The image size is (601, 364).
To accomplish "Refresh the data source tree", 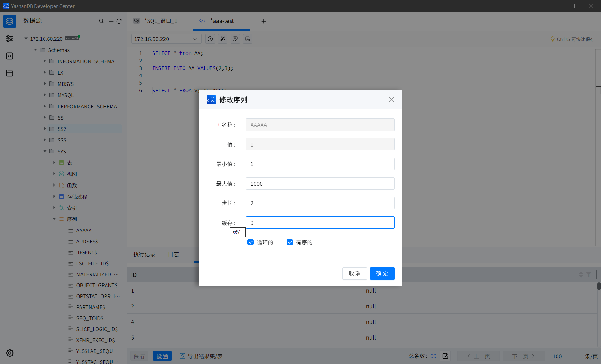I will [119, 21].
